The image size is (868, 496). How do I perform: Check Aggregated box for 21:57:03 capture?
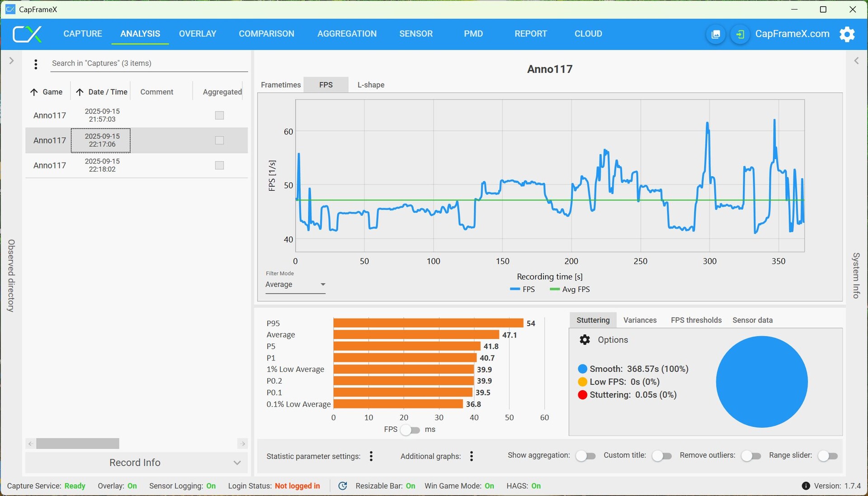(219, 115)
